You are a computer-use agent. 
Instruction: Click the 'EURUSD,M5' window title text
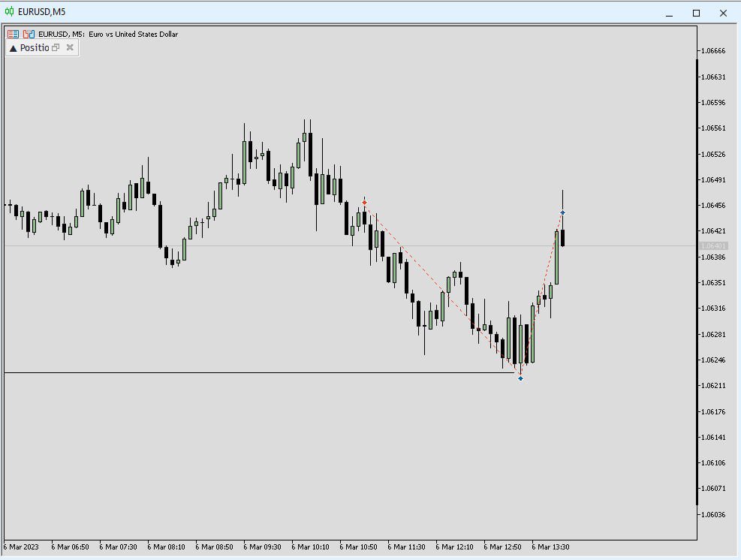point(41,12)
